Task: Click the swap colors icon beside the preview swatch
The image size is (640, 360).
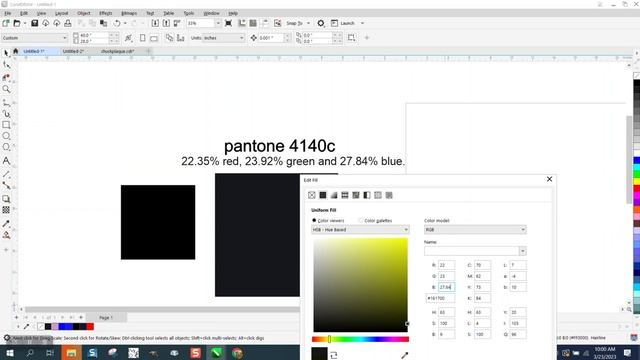Action: (333, 356)
